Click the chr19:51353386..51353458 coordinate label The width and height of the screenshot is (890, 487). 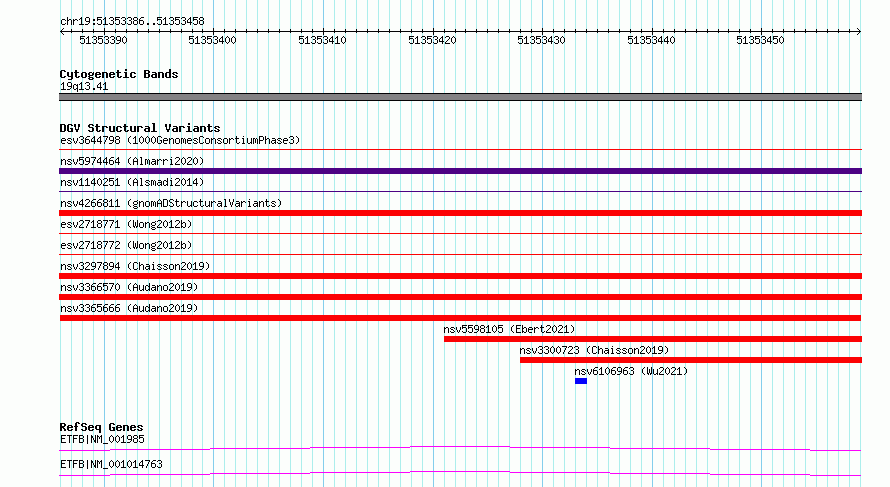pos(132,21)
